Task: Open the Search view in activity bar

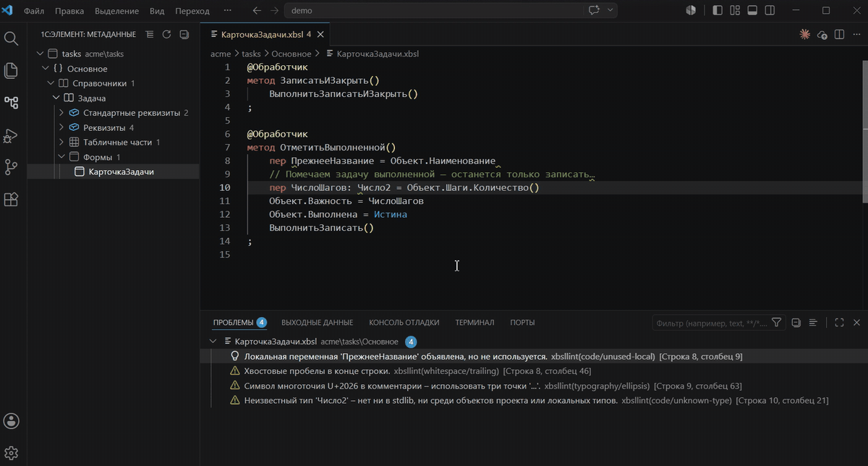Action: [x=11, y=38]
